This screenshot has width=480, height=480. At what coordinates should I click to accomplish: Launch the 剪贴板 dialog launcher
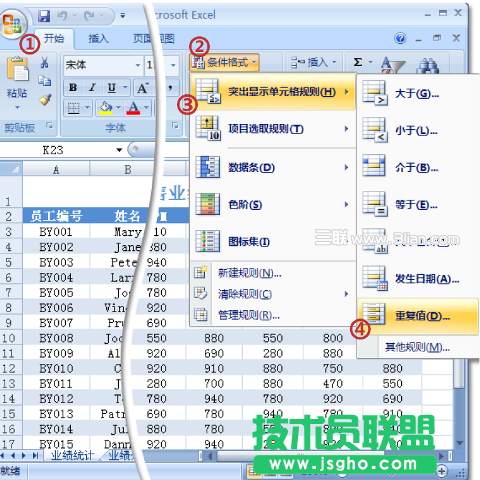(50, 126)
